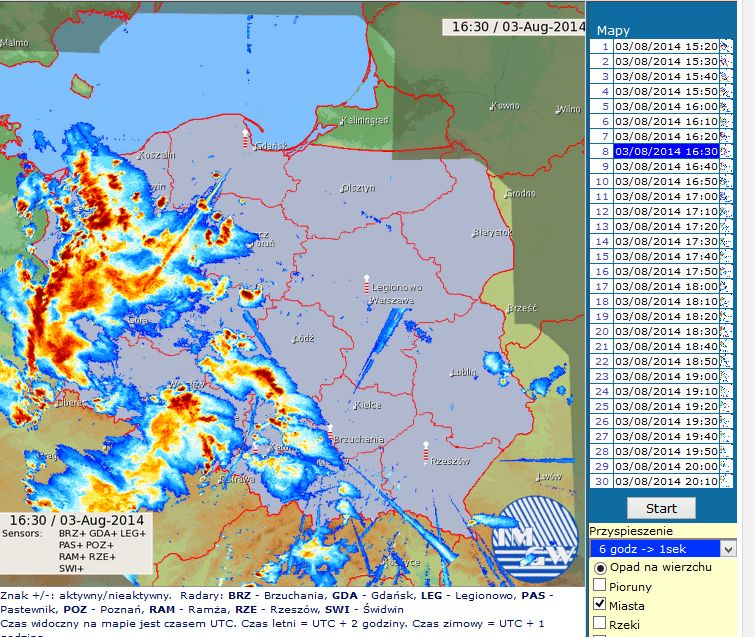Open the Przyspieszenie speed dropdown
The height and width of the screenshot is (637, 755).
click(663, 549)
